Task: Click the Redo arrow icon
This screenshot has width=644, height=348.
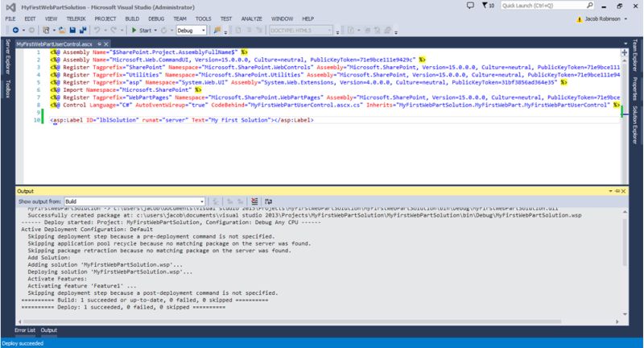Action: [114, 31]
